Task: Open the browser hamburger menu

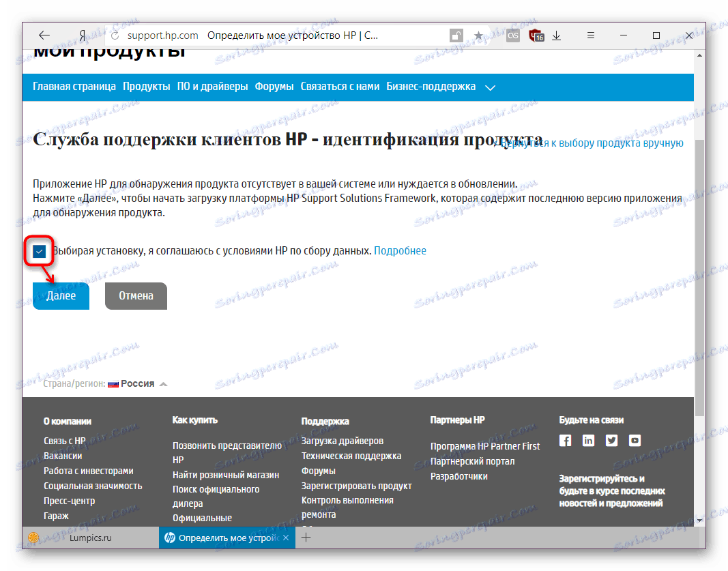Action: [x=591, y=35]
